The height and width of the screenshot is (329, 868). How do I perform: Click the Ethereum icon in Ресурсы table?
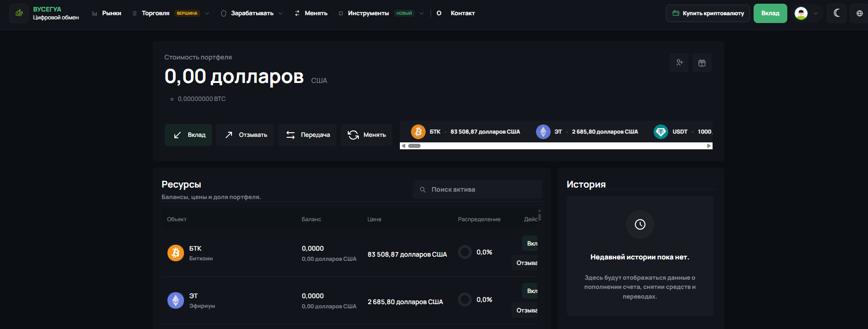(x=176, y=300)
